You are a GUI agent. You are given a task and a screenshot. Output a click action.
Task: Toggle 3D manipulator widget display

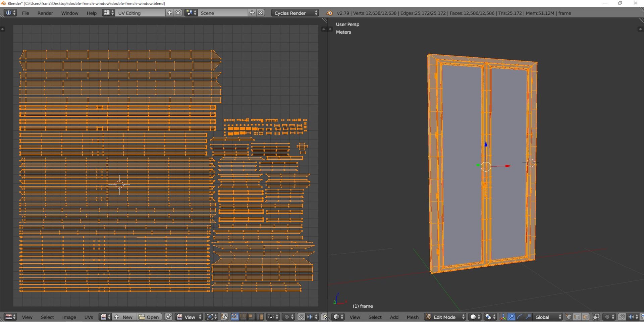click(503, 317)
